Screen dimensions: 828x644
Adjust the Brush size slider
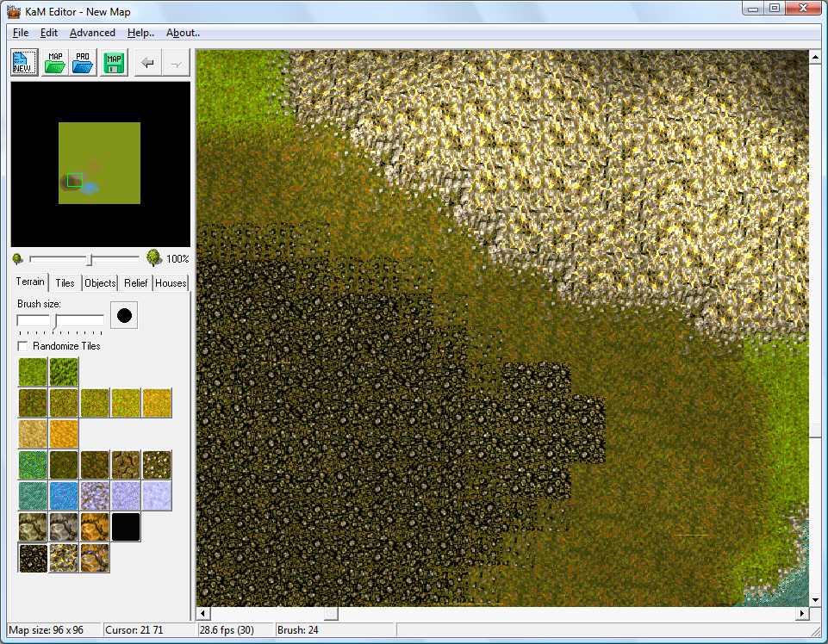point(60,320)
